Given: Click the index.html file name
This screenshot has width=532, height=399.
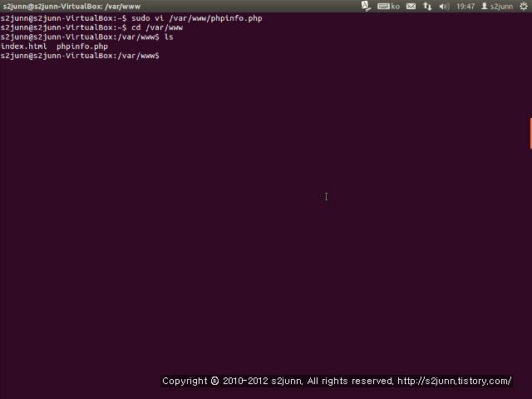Looking at the screenshot, I should tap(24, 47).
